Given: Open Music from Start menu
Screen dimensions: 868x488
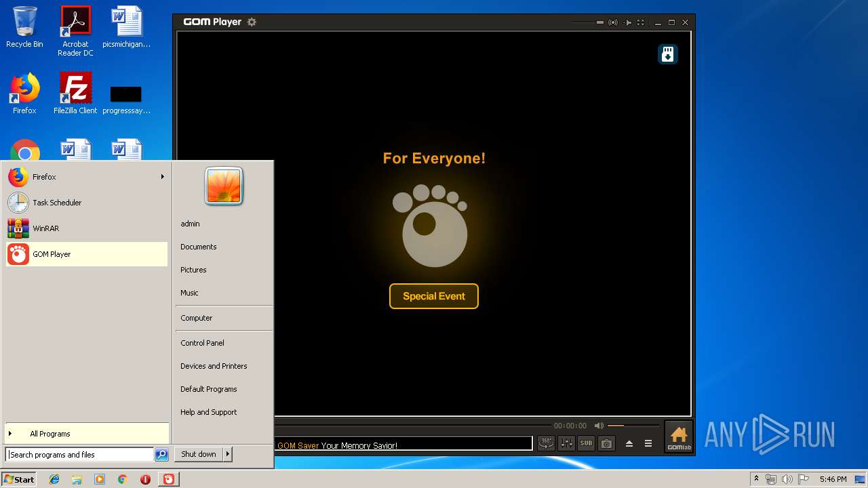Looking at the screenshot, I should point(189,293).
